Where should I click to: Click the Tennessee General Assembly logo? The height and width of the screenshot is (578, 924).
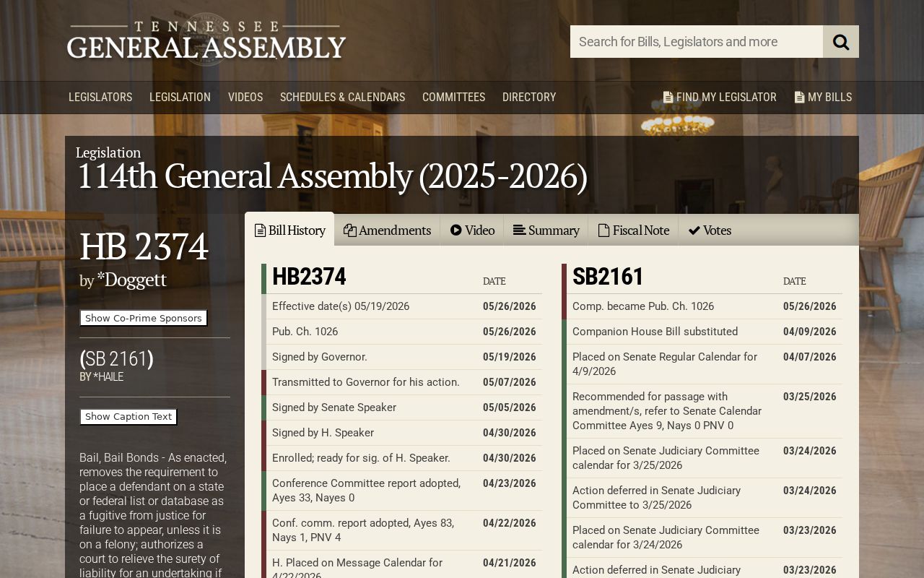click(206, 40)
